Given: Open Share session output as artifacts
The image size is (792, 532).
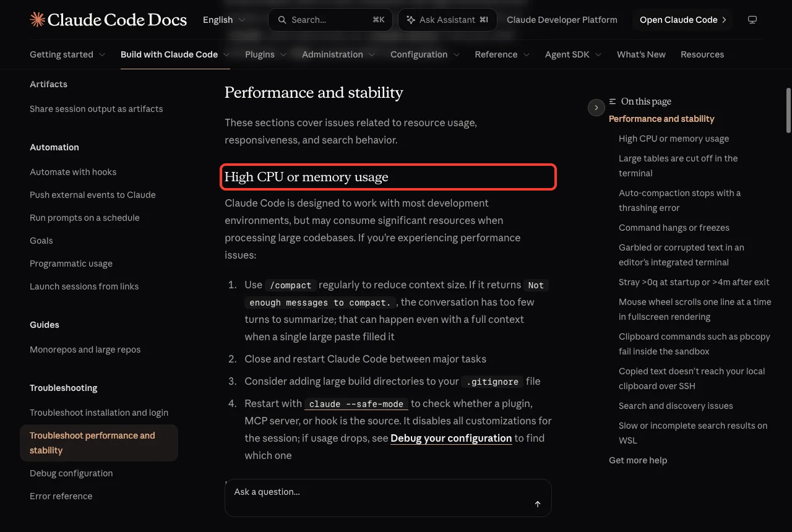Looking at the screenshot, I should [x=97, y=109].
